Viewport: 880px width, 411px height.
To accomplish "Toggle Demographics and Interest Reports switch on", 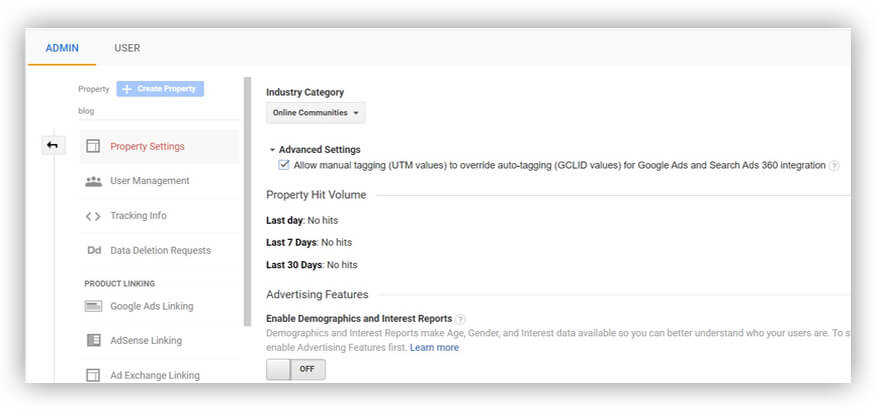I will (296, 370).
